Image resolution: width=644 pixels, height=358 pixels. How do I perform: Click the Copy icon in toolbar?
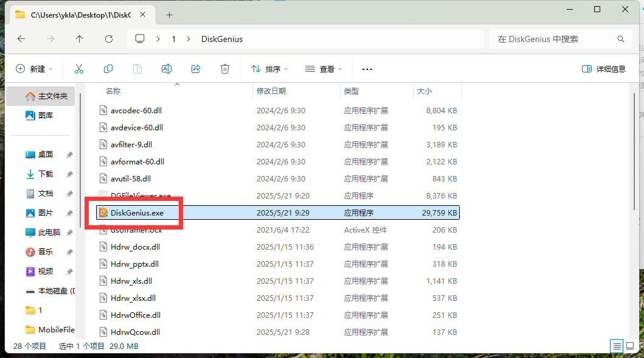click(x=108, y=69)
